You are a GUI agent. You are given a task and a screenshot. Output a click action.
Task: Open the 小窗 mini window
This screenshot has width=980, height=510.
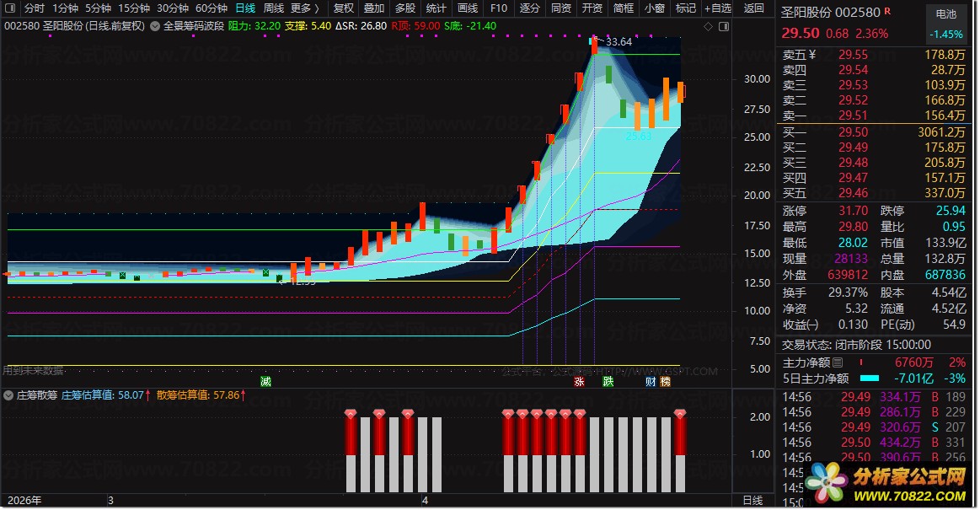tap(655, 8)
